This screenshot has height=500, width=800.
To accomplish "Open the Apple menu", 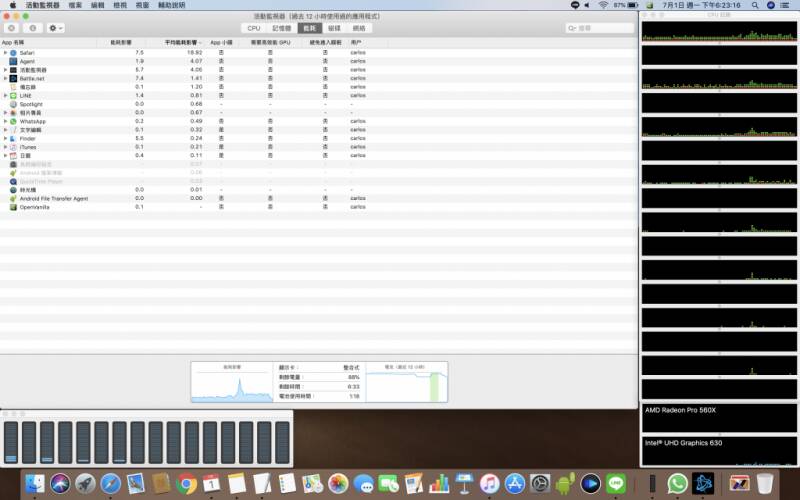I will click(x=13, y=5).
